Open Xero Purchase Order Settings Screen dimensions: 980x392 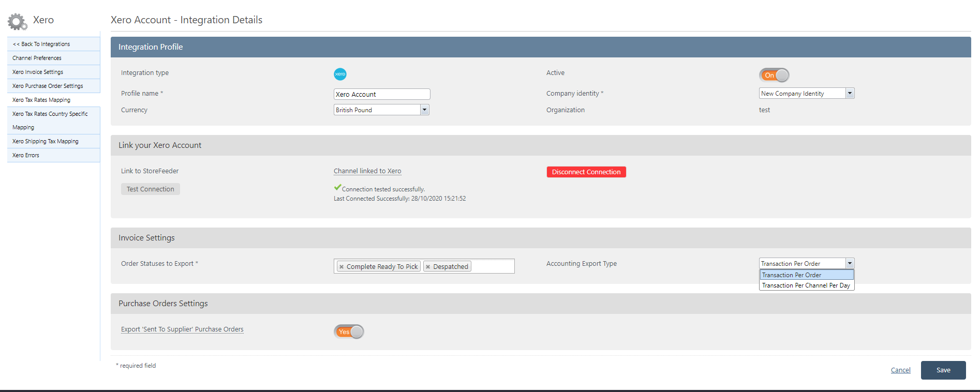(x=53, y=86)
